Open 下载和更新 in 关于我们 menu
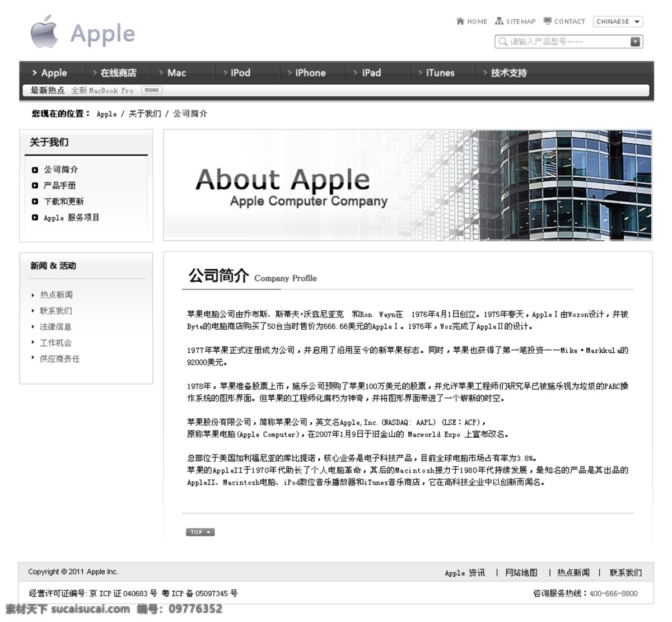Image resolution: width=672 pixels, height=622 pixels. [64, 202]
